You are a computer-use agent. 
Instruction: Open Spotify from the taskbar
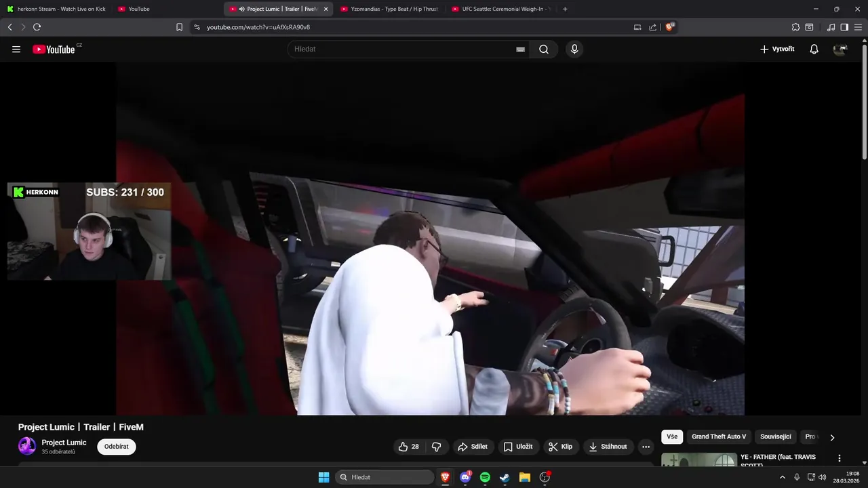pyautogui.click(x=485, y=477)
